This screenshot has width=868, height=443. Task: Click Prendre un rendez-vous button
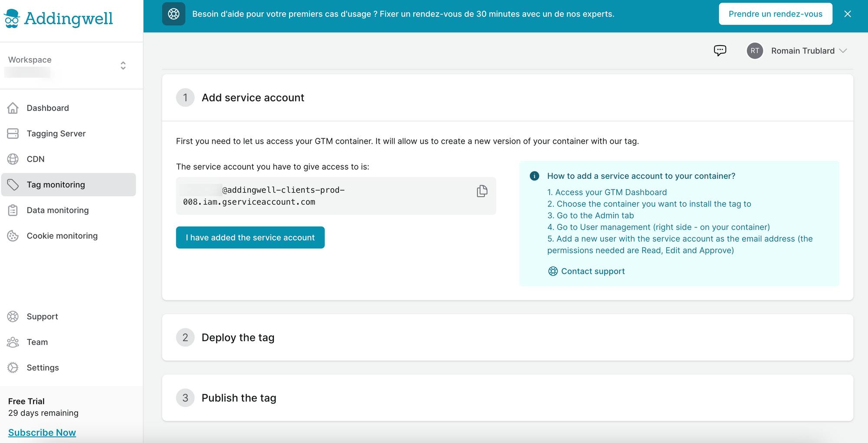pyautogui.click(x=776, y=14)
